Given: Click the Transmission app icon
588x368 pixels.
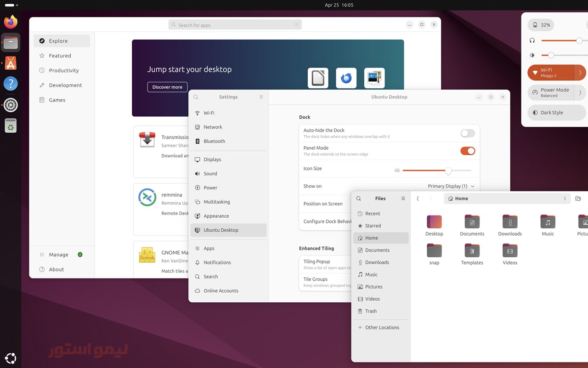Looking at the screenshot, I should (x=147, y=139).
